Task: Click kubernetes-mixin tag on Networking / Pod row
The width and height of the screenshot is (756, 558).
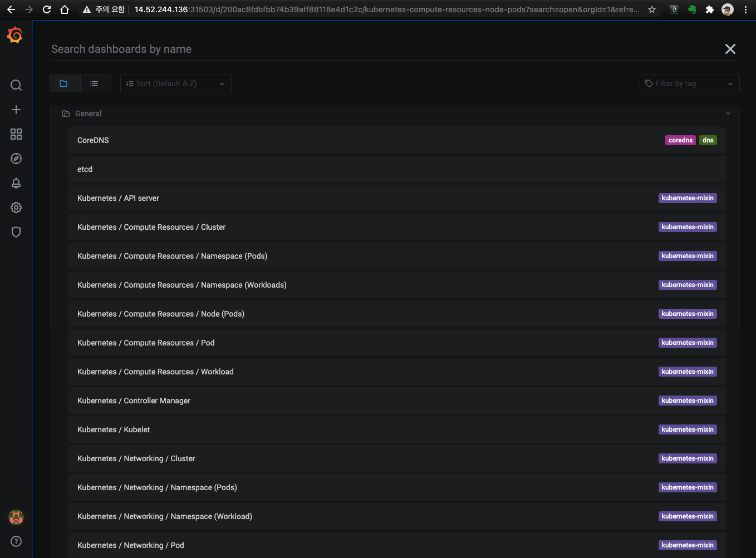Action: (x=688, y=545)
